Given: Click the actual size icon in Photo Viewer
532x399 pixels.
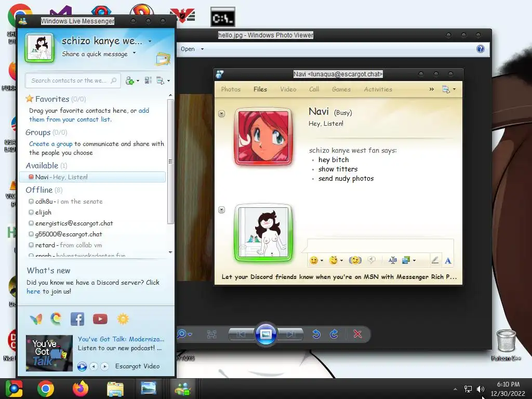Looking at the screenshot, I should [211, 334].
